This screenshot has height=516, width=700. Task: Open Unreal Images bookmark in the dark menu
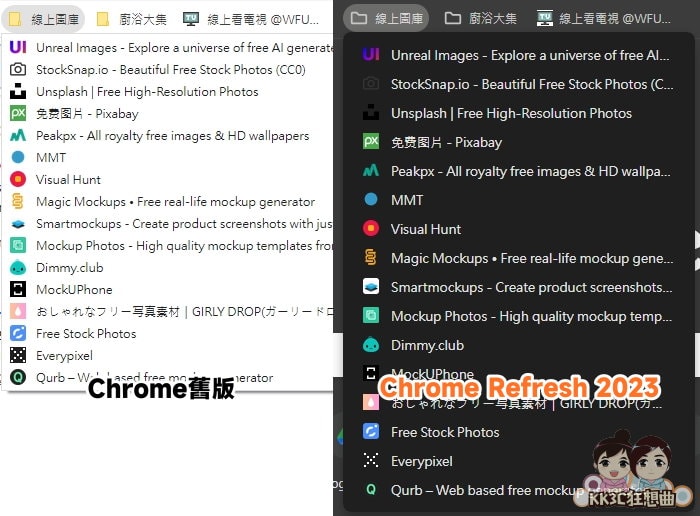click(519, 54)
